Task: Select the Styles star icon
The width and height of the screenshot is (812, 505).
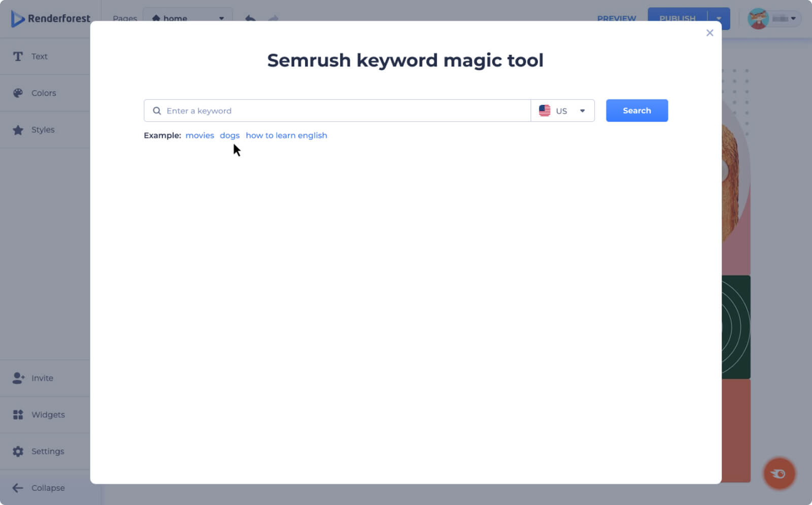Action: 18,130
